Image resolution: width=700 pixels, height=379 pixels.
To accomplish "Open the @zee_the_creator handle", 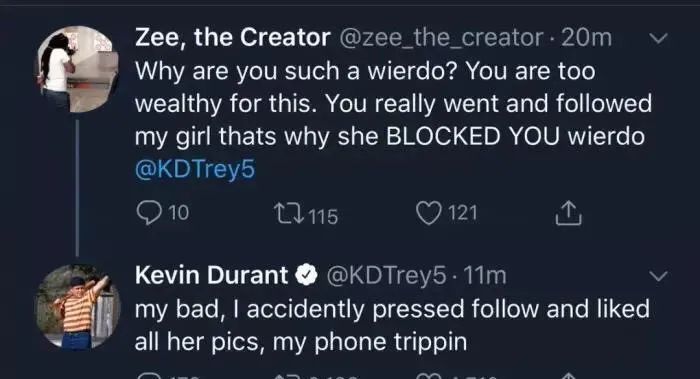I will tap(442, 38).
